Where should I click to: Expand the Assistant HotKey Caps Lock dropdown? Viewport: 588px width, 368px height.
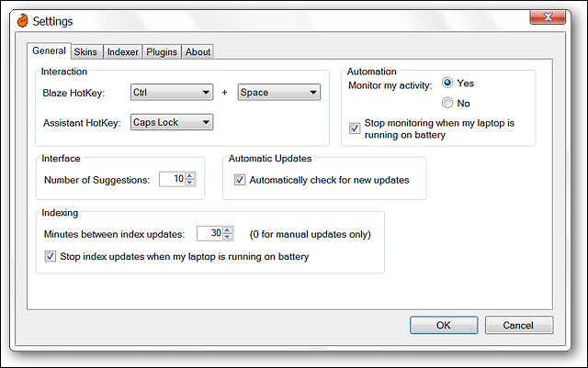pyautogui.click(x=172, y=122)
